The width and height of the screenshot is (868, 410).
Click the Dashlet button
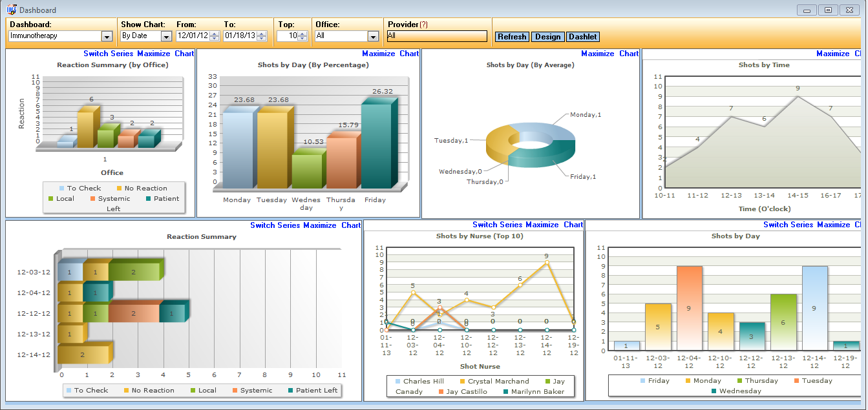tap(582, 36)
